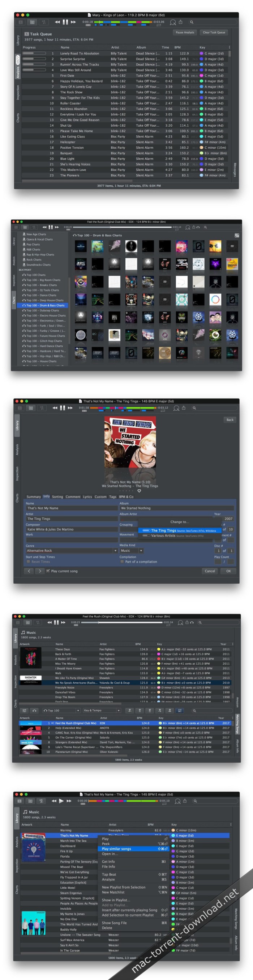Image resolution: width=253 pixels, height=980 pixels.
Task: Open column chooser dots in Task Queue table
Action: point(229,47)
